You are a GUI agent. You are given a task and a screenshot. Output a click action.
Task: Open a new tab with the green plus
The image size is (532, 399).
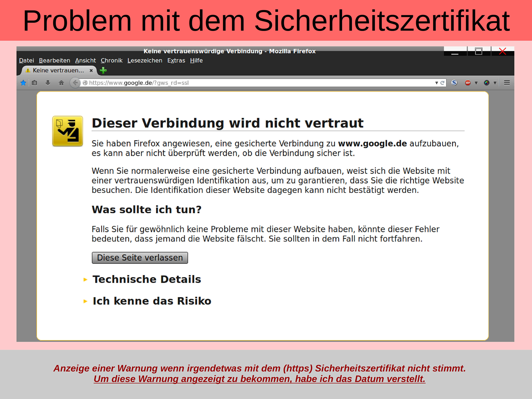click(103, 70)
